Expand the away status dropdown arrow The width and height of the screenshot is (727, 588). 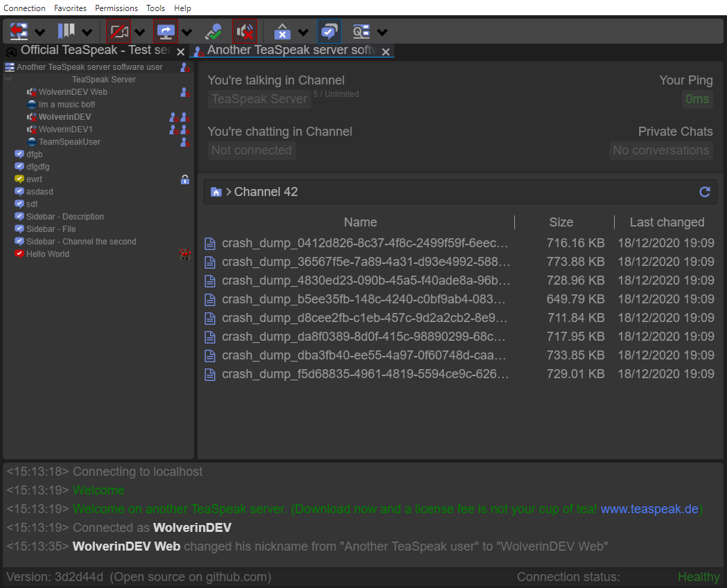[304, 32]
